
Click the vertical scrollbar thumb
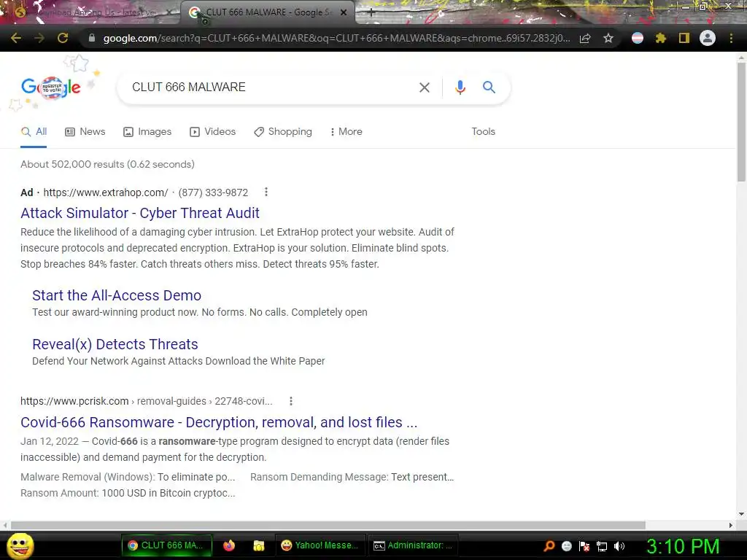[x=741, y=122]
